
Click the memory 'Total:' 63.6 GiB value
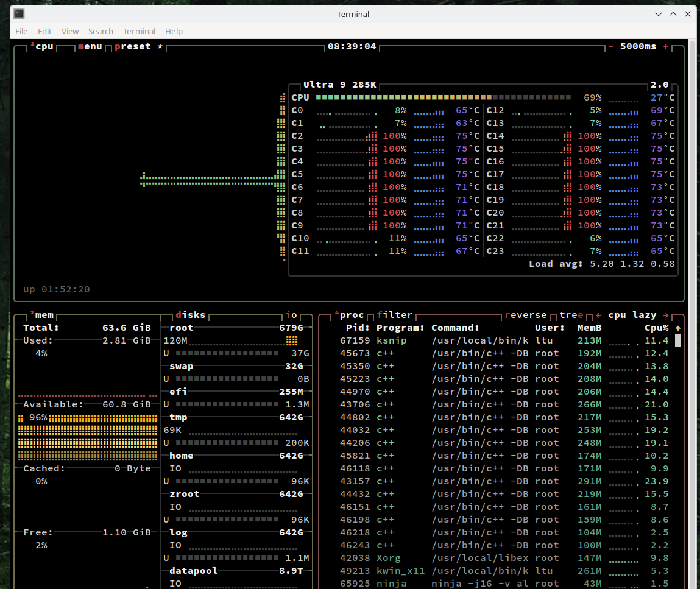pos(126,328)
